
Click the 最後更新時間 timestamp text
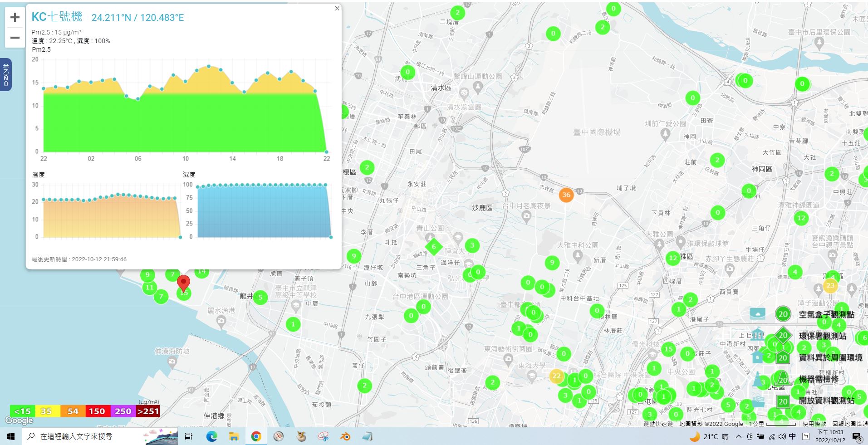(x=79, y=259)
